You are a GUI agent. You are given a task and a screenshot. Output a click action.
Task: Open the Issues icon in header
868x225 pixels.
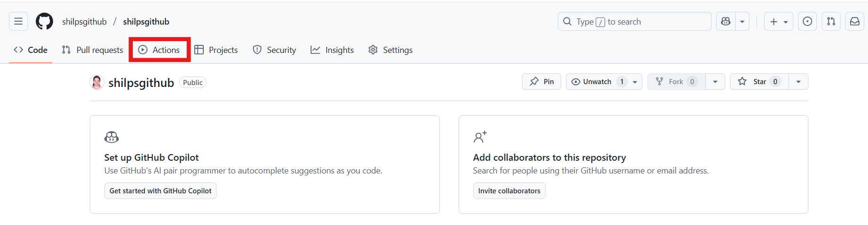coord(807,21)
